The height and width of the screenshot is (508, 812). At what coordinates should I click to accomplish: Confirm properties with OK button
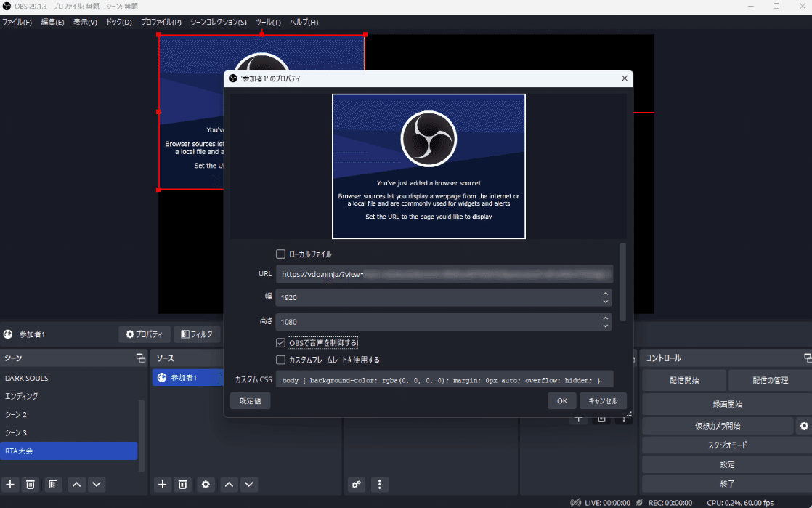tap(562, 400)
